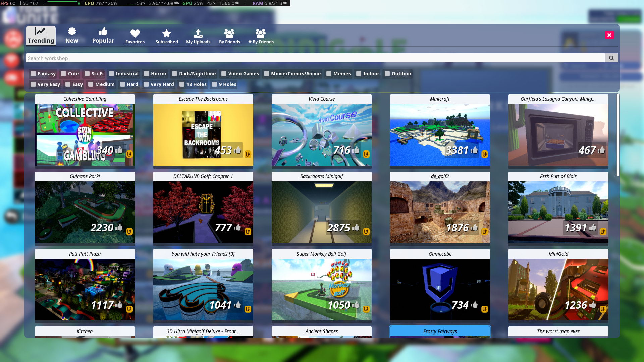Screen dimensions: 644x362
Task: Click the Frosty Fairways highlighted title
Action: coord(440,331)
